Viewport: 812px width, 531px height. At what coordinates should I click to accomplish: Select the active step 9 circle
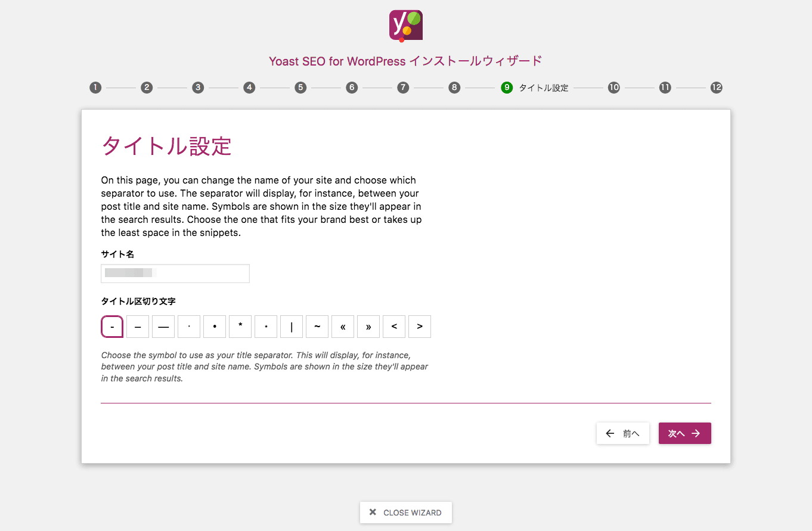coord(507,88)
